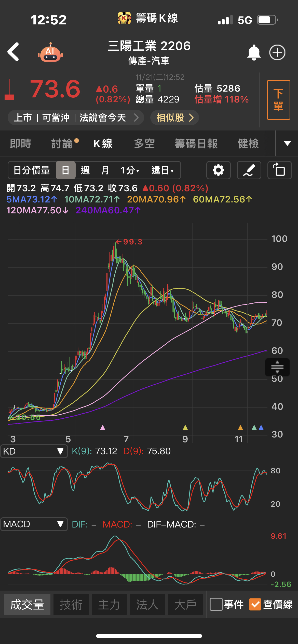Open the MACD indicator dropdown
Image resolution: width=298 pixels, height=644 pixels.
[34, 524]
